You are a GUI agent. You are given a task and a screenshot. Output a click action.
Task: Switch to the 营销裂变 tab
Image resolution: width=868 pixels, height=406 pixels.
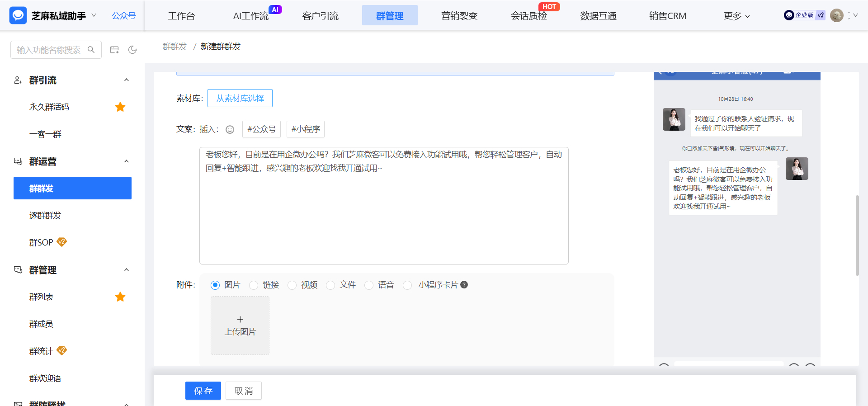point(459,16)
